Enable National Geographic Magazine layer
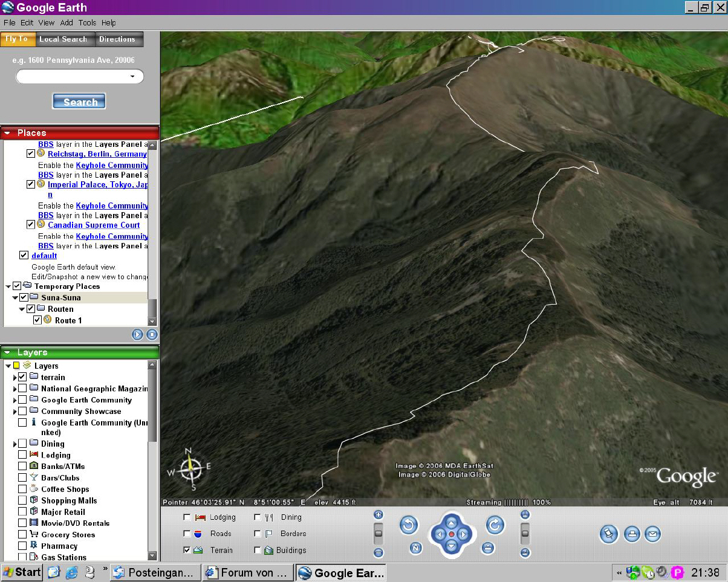This screenshot has width=728, height=582. pyautogui.click(x=22, y=389)
